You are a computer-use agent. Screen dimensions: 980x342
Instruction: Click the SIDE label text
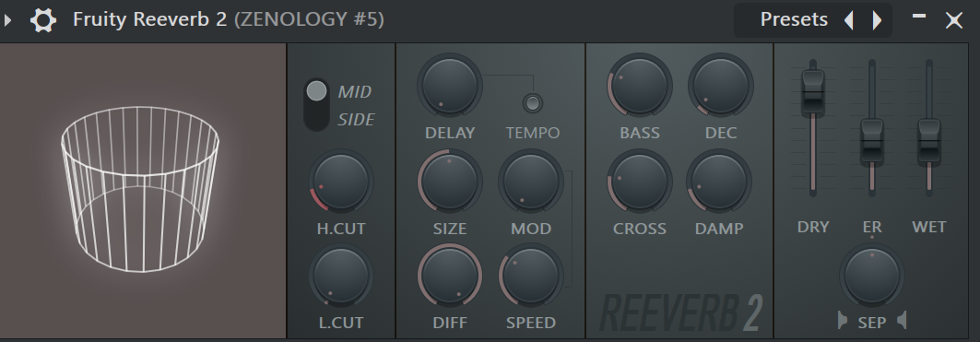click(x=356, y=120)
